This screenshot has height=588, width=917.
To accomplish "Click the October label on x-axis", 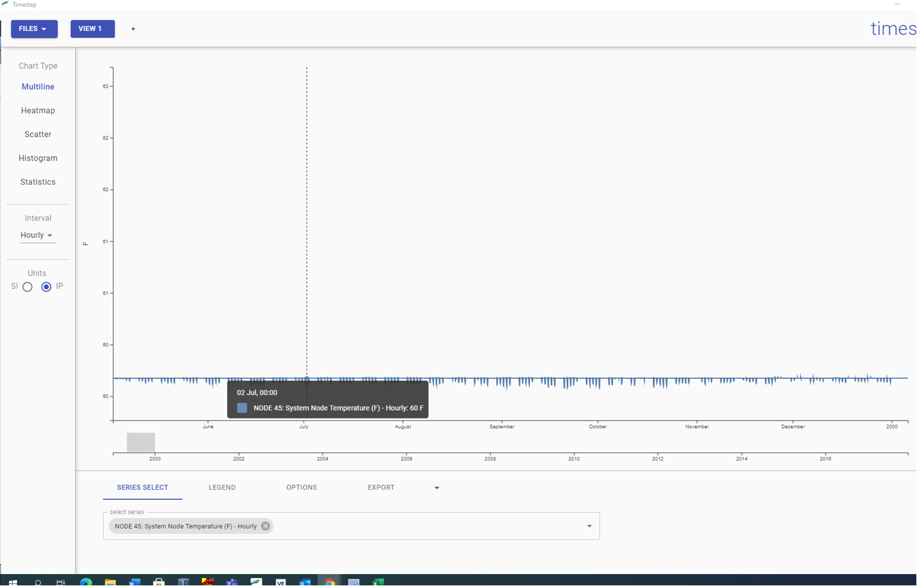I will [x=598, y=427].
